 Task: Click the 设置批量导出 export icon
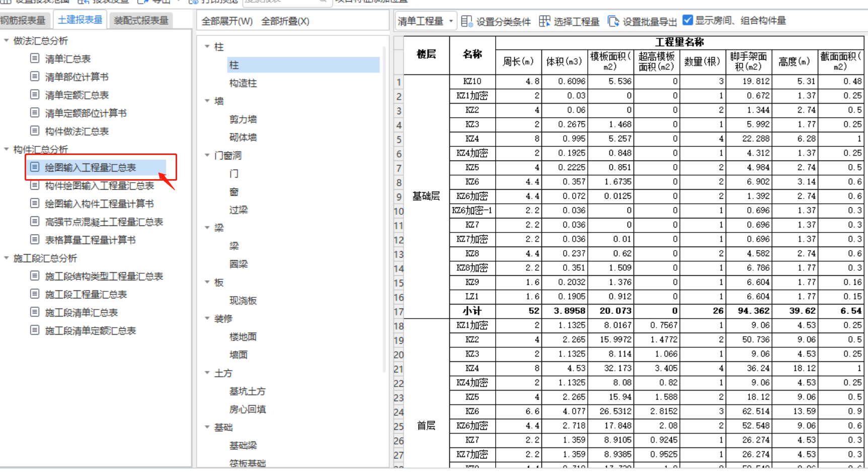pyautogui.click(x=613, y=21)
